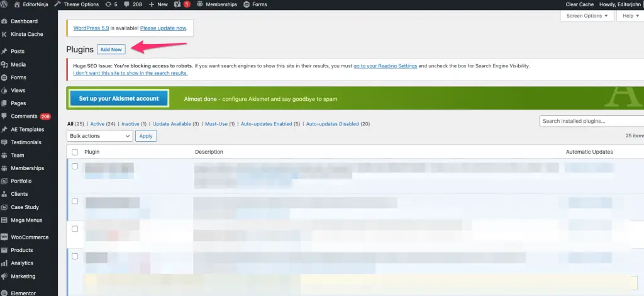
Task: Open Forms in the top admin bar
Action: (255, 4)
